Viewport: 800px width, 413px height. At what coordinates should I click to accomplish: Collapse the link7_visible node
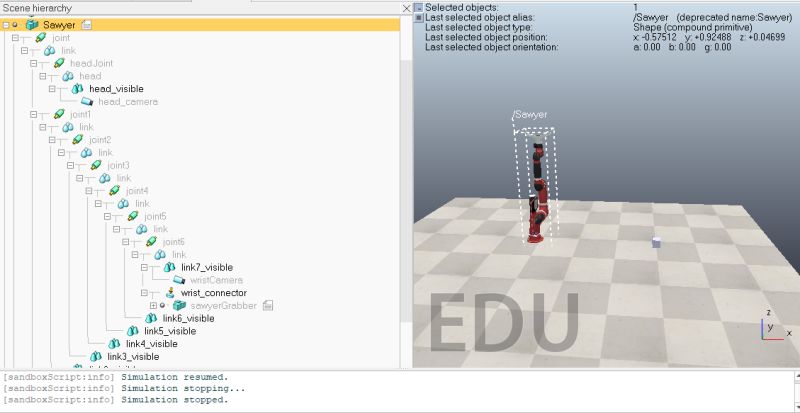click(x=144, y=267)
